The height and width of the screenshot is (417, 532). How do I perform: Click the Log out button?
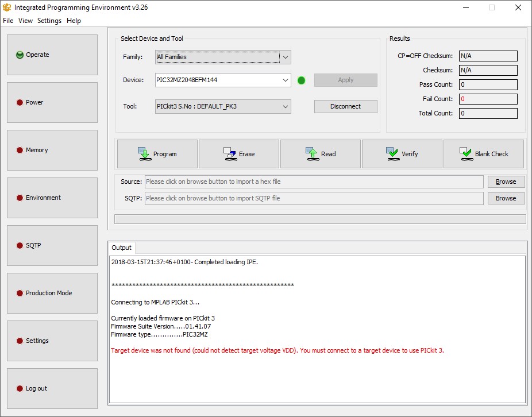(52, 388)
